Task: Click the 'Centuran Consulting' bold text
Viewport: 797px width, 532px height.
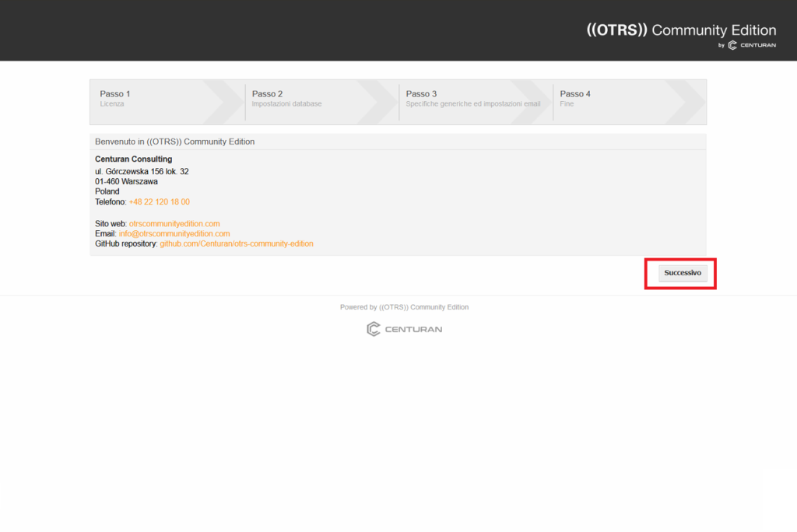Action: click(x=134, y=159)
